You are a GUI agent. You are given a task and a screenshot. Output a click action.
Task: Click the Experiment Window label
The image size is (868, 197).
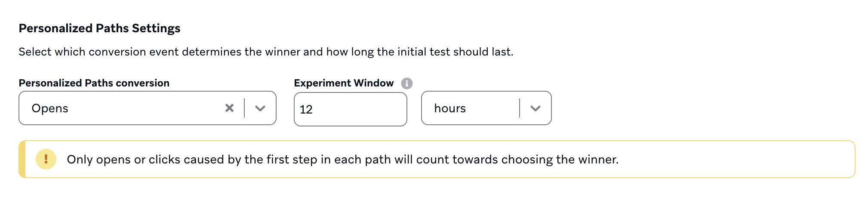[344, 83]
